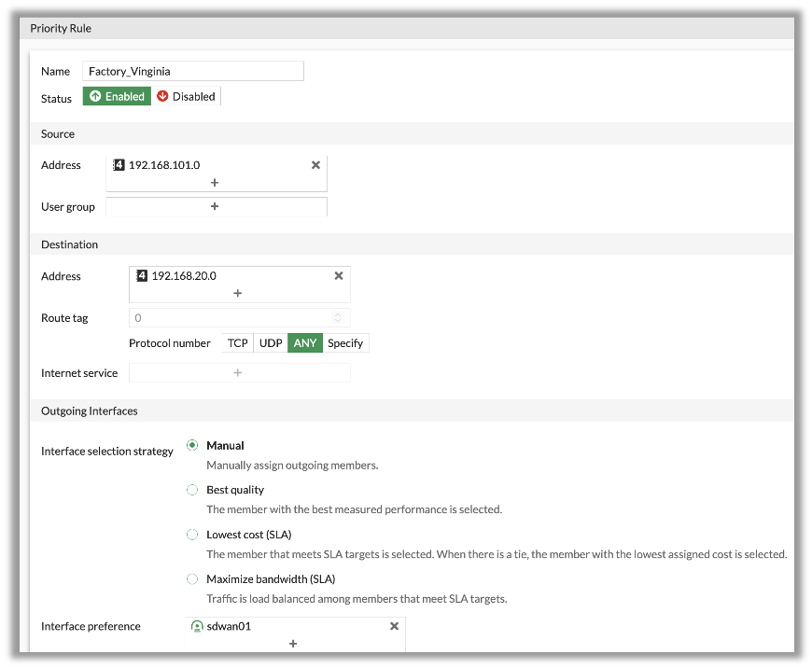Choose ANY protocol number
812x668 pixels.
(x=305, y=343)
